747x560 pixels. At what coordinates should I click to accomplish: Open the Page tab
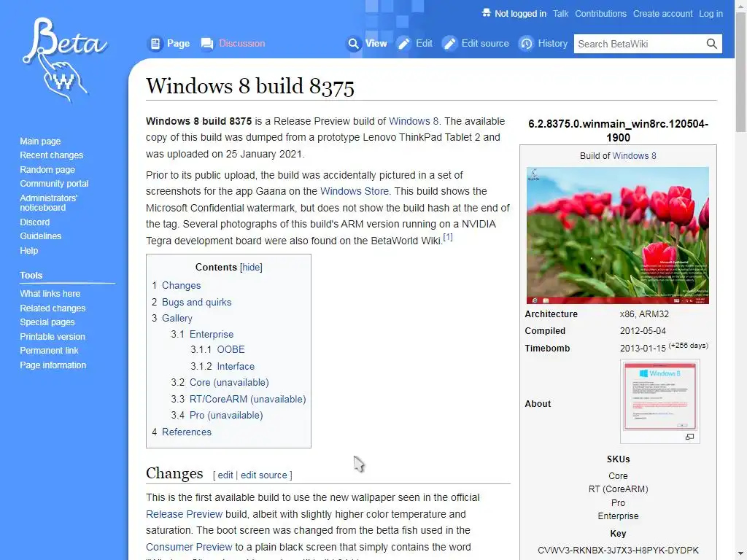178,44
